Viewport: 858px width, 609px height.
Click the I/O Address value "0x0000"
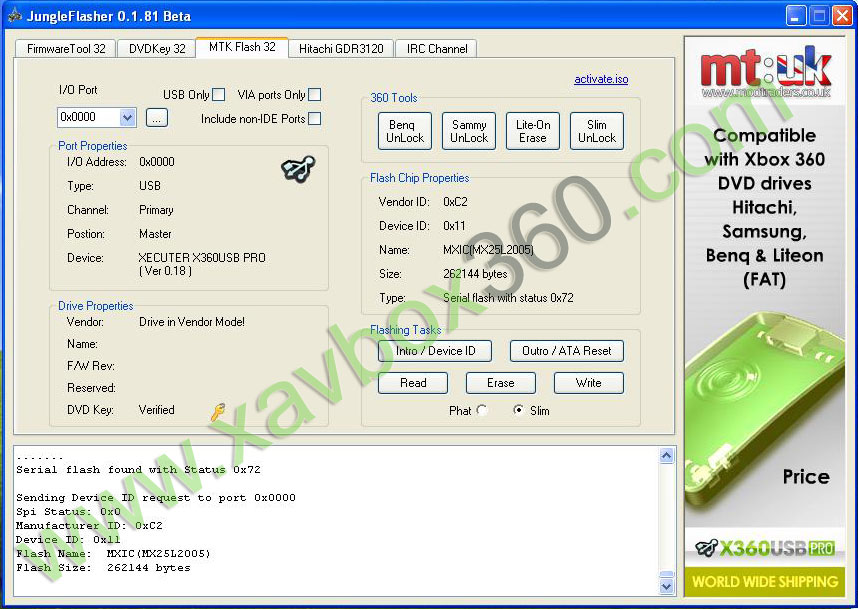(156, 162)
